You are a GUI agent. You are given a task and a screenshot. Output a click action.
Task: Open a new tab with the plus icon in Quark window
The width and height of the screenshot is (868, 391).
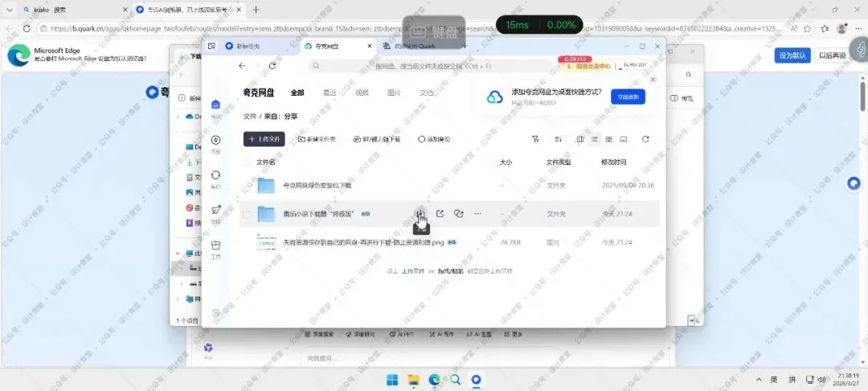click(x=465, y=47)
